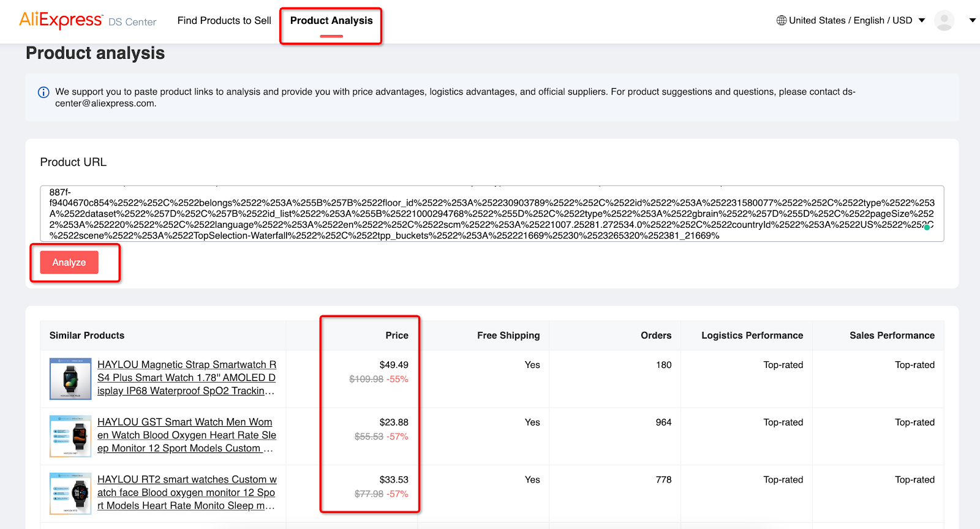
Task: Click the info icon in the notice banner
Action: (x=43, y=92)
